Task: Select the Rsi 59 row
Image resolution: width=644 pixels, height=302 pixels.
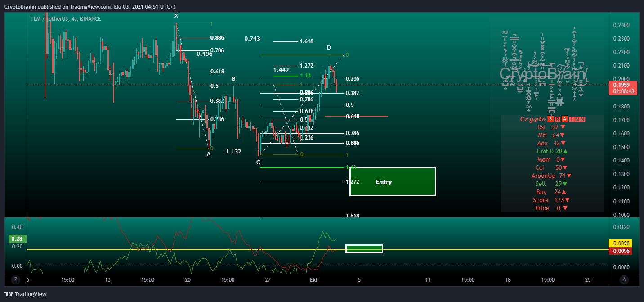Action: tap(552, 127)
